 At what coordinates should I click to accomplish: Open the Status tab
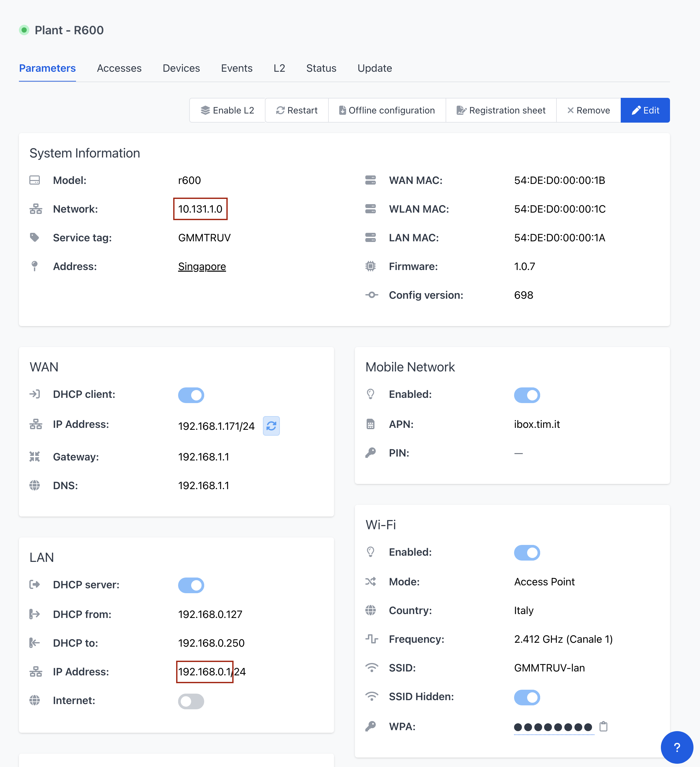click(321, 68)
